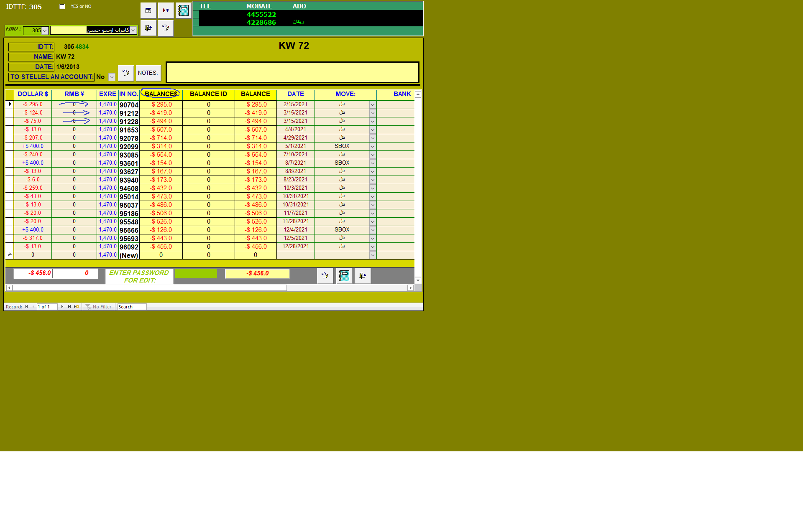Click the horizontal scrollbar left arrow

tap(9, 288)
